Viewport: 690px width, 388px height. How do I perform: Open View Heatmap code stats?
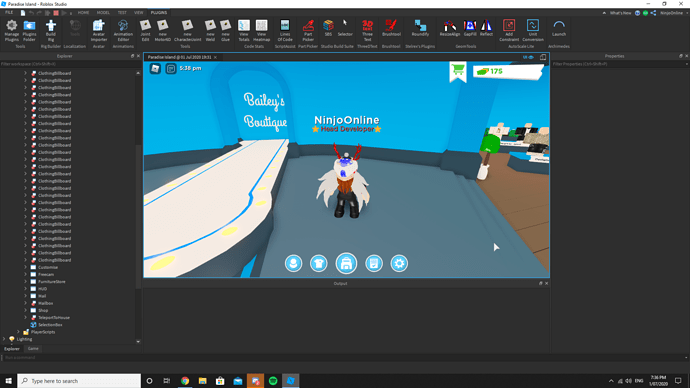pos(261,30)
